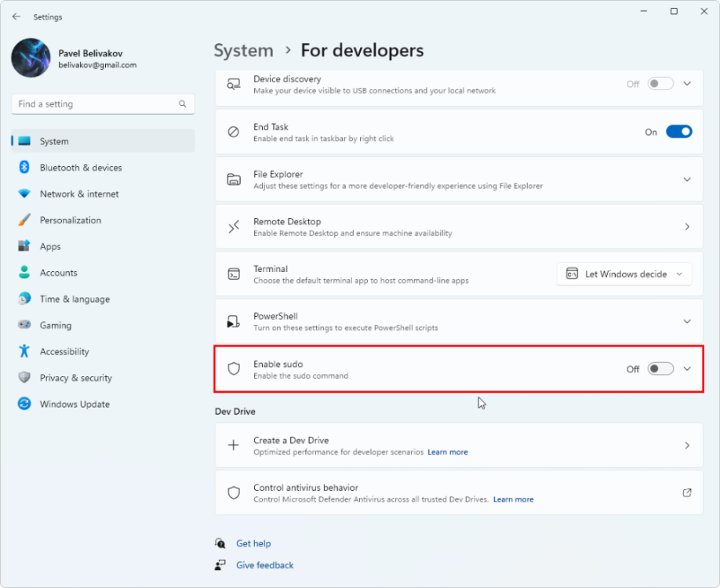Click the Device discovery icon
This screenshot has width=720, height=588.
click(234, 85)
